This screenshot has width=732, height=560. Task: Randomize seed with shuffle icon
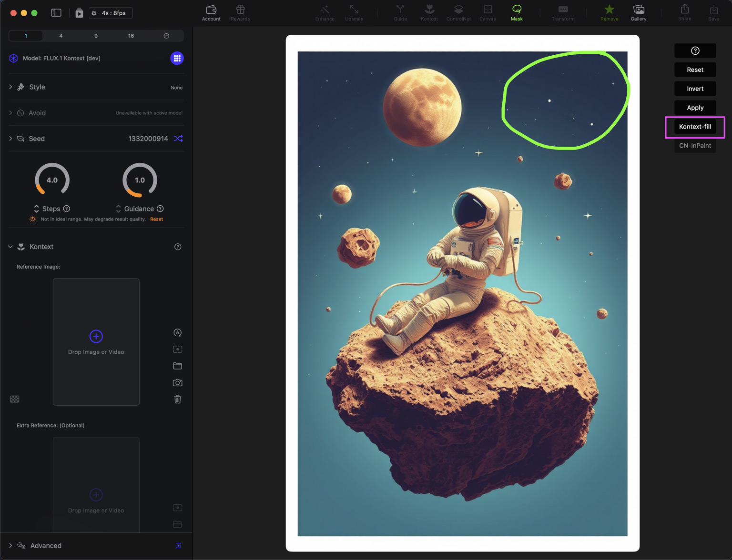(178, 139)
